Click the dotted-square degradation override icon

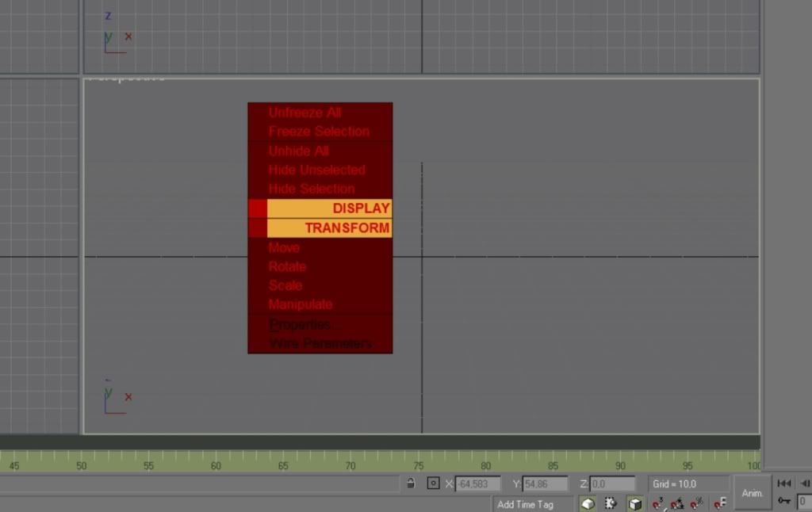(x=611, y=504)
